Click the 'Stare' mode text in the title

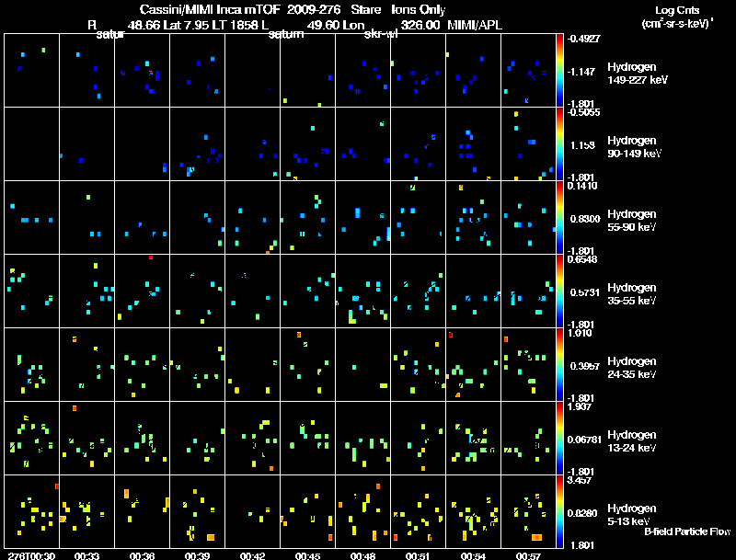[365, 10]
